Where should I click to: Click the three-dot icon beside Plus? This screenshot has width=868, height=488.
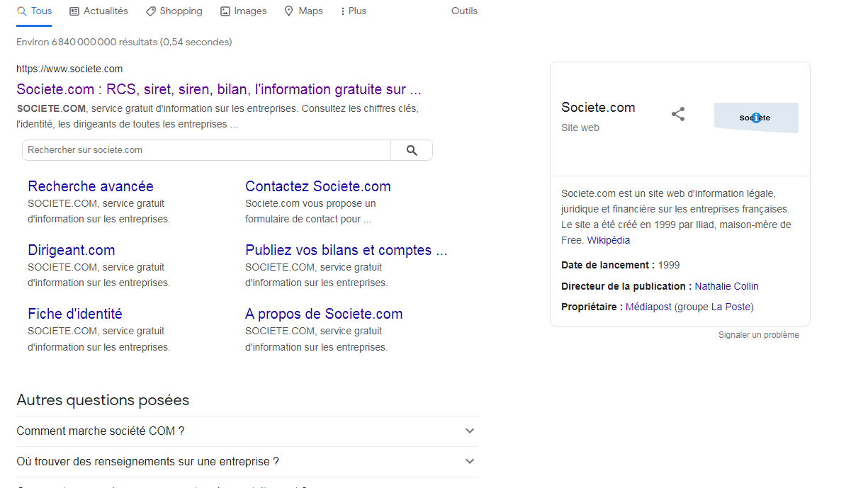[343, 11]
